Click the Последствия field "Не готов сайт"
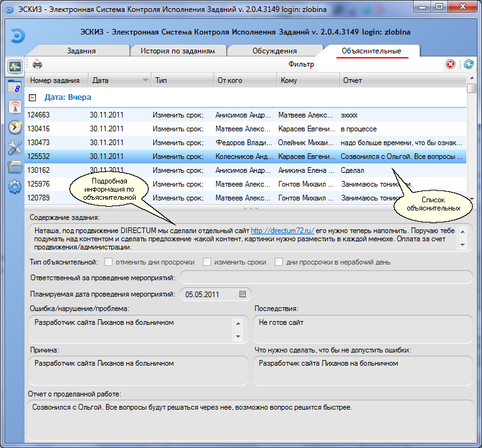Viewport: 482px width, 448px height. (x=363, y=329)
